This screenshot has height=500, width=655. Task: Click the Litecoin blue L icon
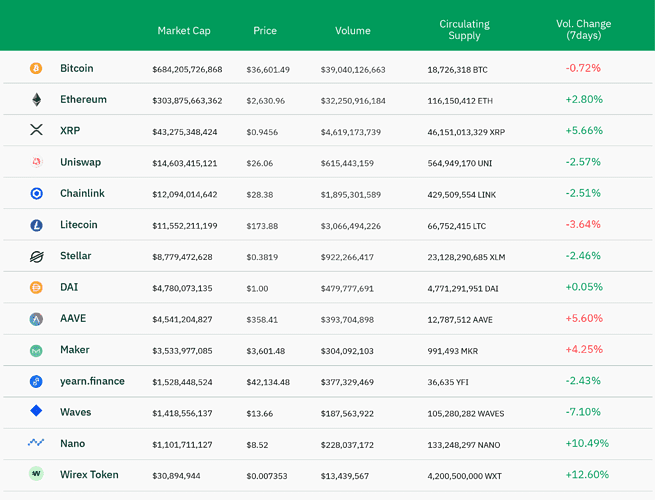pos(36,225)
